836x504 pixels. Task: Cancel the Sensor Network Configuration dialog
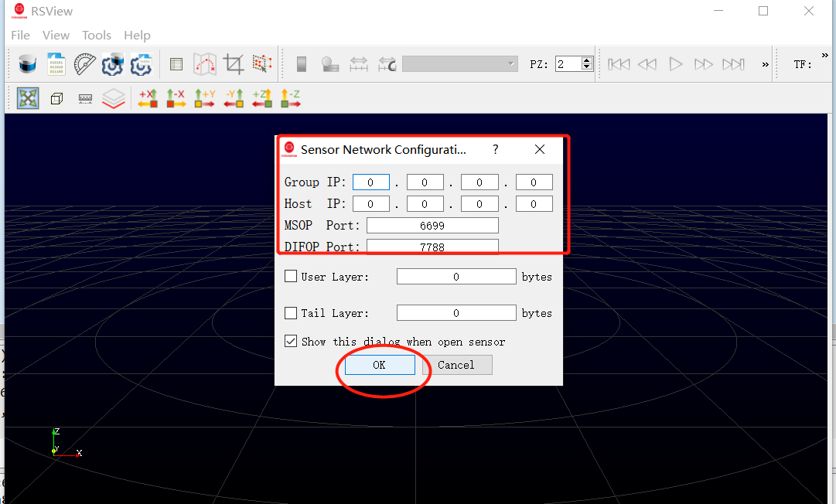pyautogui.click(x=457, y=365)
